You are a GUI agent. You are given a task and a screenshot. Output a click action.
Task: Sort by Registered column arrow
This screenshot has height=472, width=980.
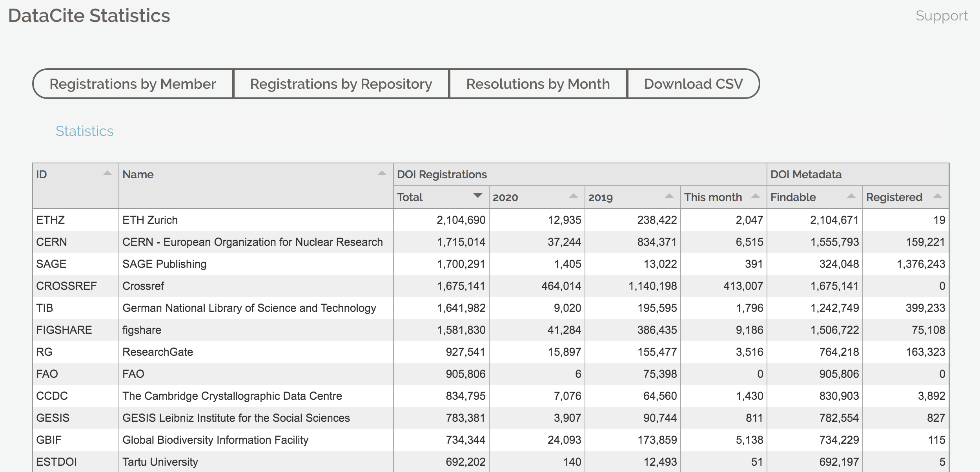[938, 196]
